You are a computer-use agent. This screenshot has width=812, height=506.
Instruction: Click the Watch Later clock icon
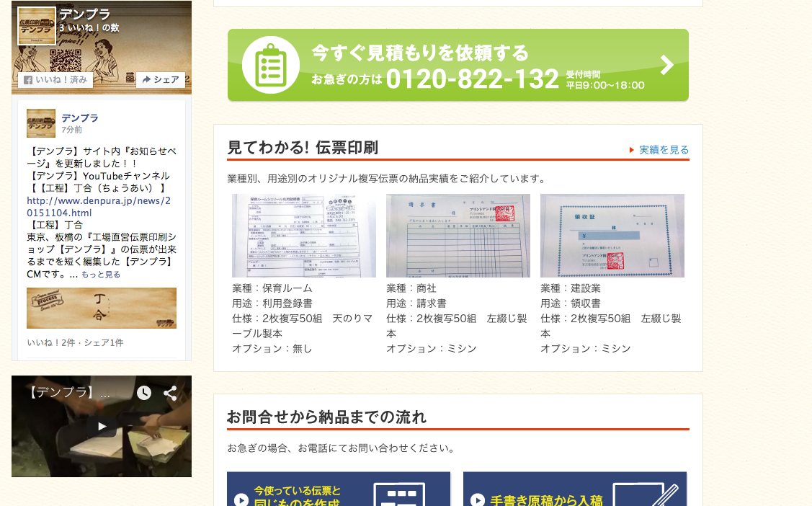point(144,393)
